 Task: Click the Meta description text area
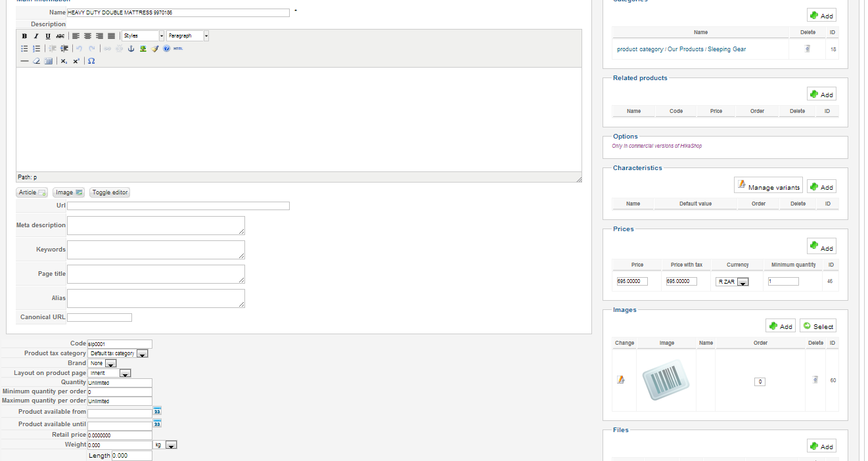coord(156,225)
